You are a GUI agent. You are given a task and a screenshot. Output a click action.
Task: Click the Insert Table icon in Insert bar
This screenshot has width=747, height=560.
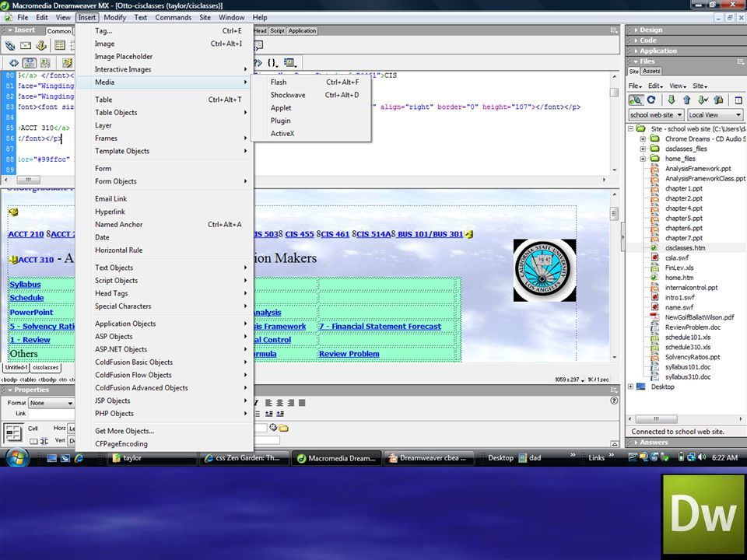coord(60,46)
